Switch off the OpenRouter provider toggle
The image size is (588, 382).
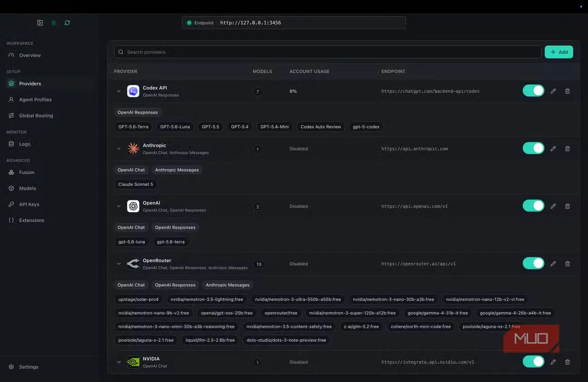click(533, 263)
